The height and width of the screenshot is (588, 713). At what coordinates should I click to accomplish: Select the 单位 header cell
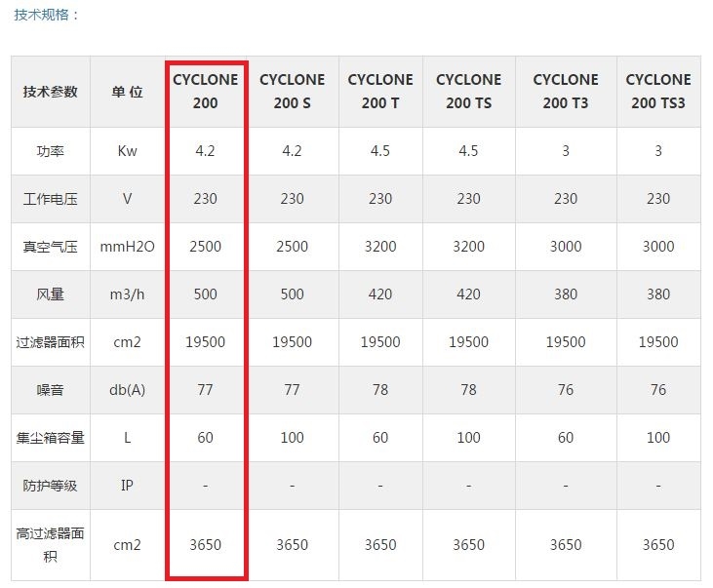click(128, 92)
